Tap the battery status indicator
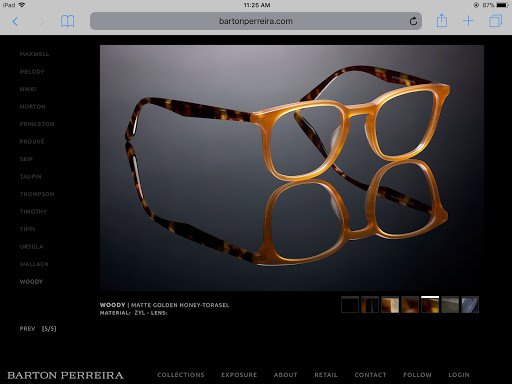Viewport: 512px width, 384px height. point(502,5)
